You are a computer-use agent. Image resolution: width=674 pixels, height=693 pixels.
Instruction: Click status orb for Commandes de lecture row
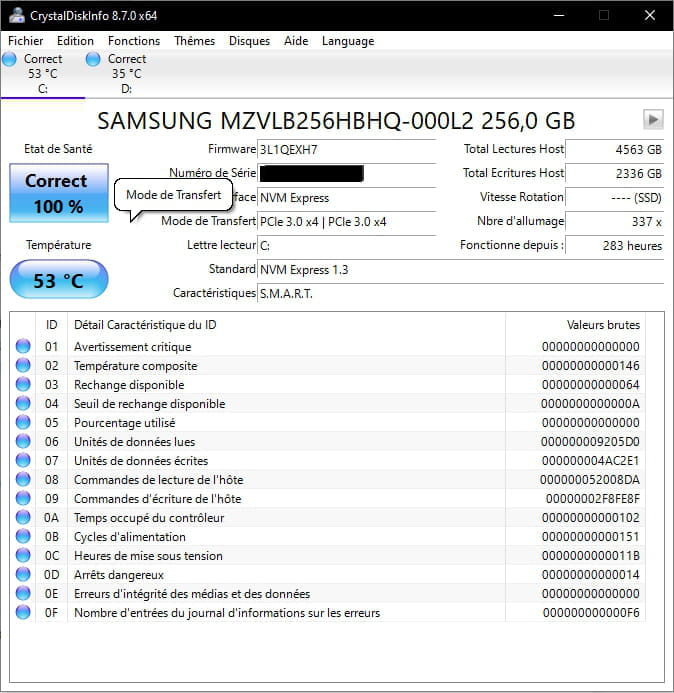pos(23,479)
